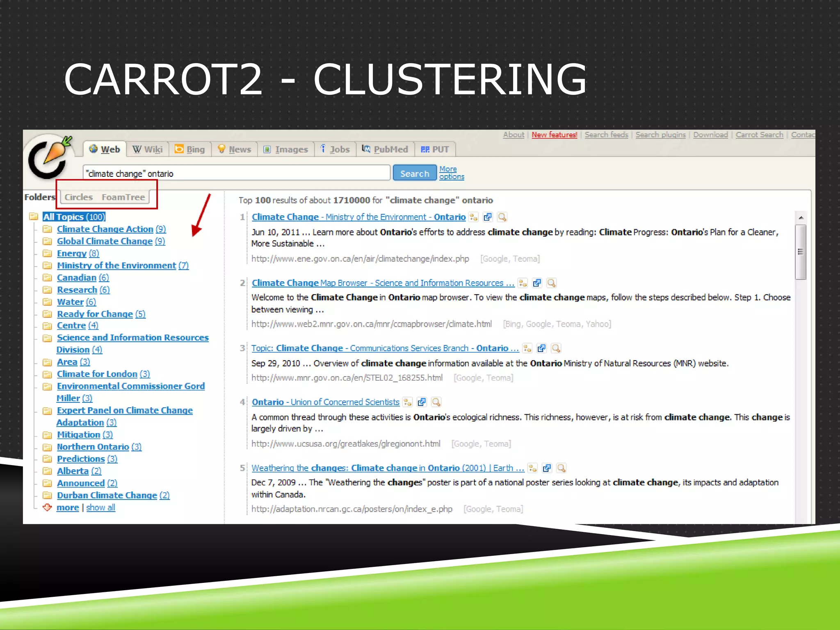Open Weathering the changes result title

(388, 468)
